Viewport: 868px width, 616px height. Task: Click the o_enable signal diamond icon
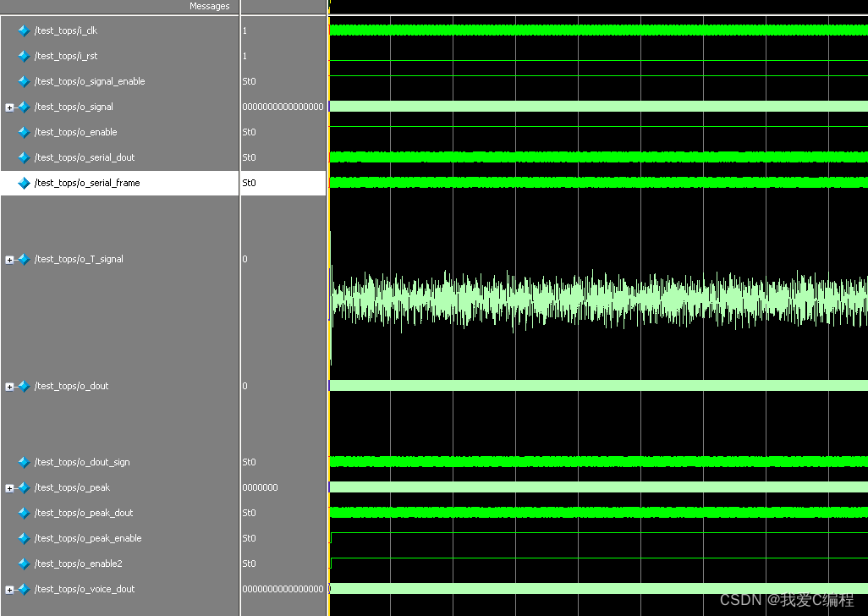[x=24, y=132]
